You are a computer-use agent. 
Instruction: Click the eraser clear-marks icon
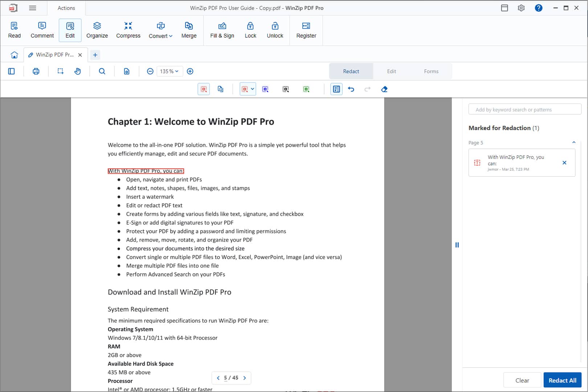click(x=384, y=89)
